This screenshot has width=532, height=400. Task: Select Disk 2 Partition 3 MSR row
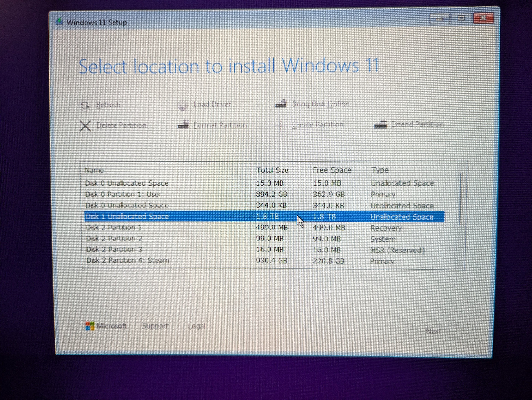coord(114,250)
